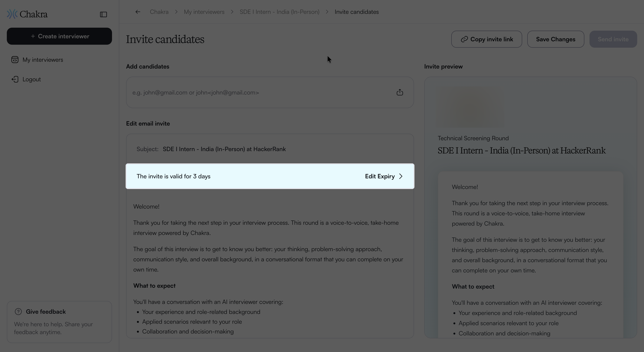Viewport: 644px width, 352px height.
Task: Select Logout from the sidebar menu
Action: click(x=32, y=79)
